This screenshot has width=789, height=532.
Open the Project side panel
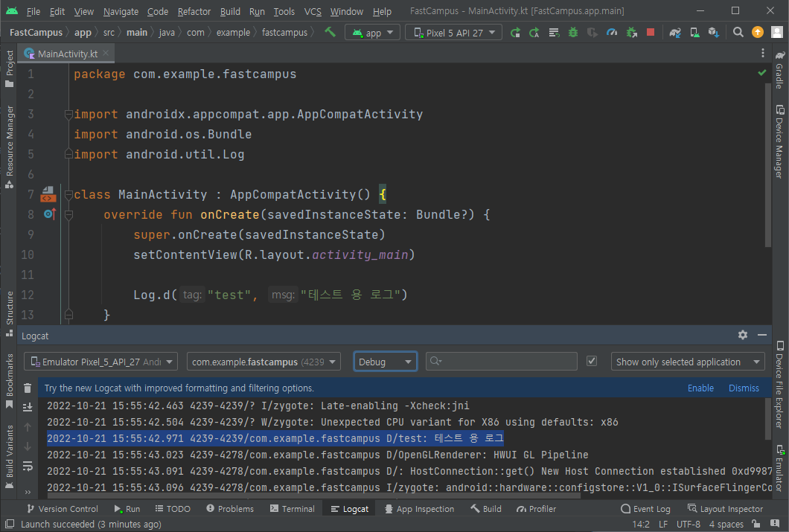coord(10,68)
